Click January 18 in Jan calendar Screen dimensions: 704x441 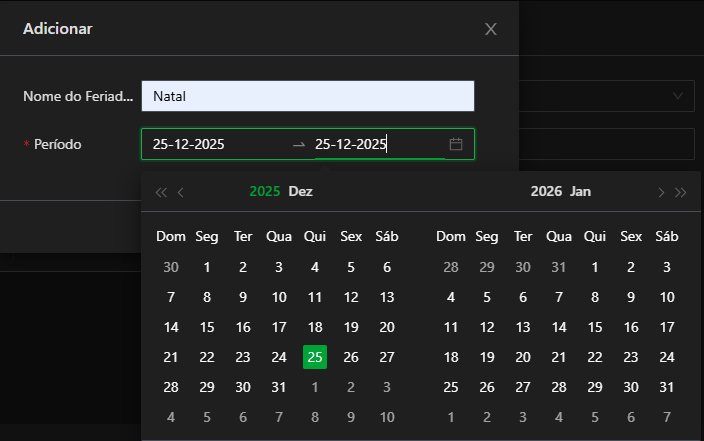coord(451,357)
